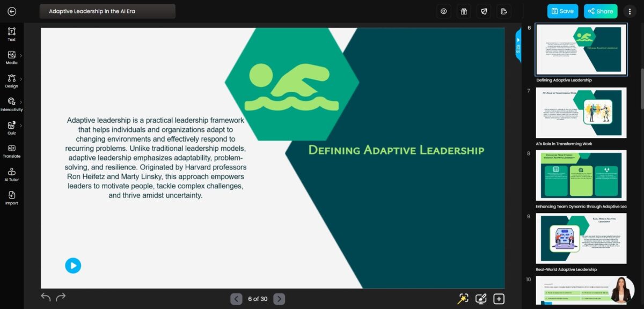Click the paper plane send icon
Viewport: 644px width, 309px height.
(484, 11)
